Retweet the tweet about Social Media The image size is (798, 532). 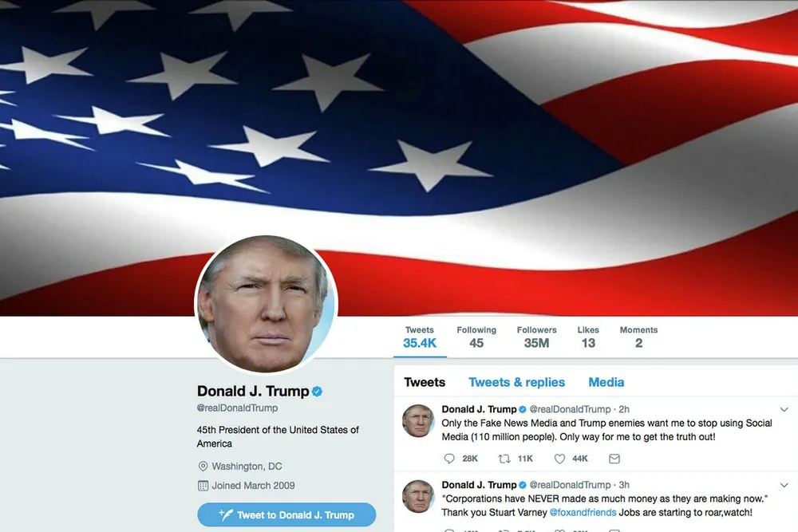point(504,459)
